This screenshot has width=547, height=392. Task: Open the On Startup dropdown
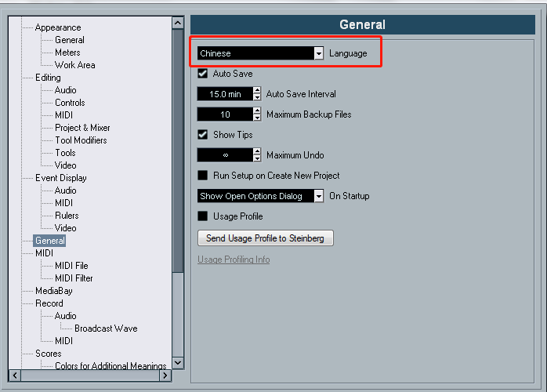click(x=260, y=196)
